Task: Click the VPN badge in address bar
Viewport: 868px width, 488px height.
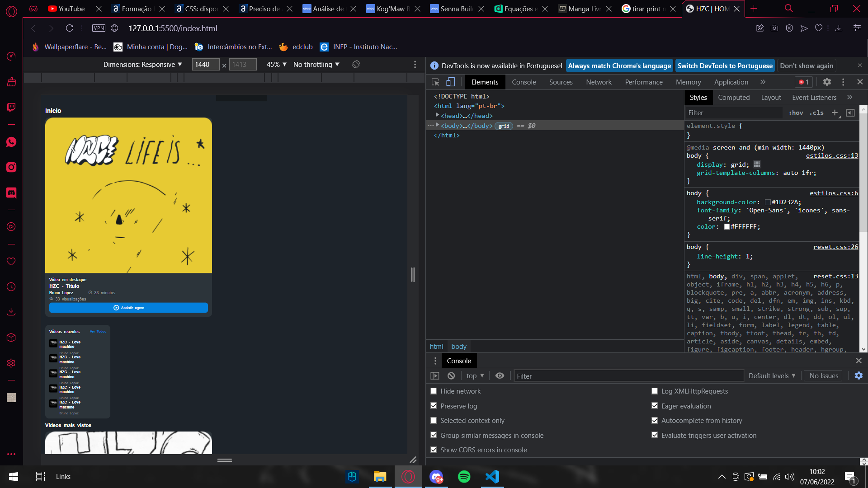Action: pos(99,28)
